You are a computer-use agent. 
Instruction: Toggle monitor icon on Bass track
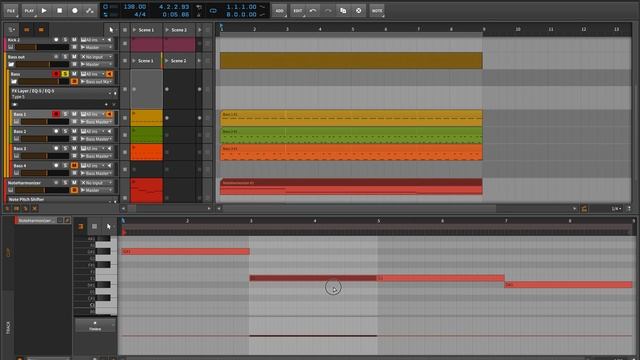(109, 74)
